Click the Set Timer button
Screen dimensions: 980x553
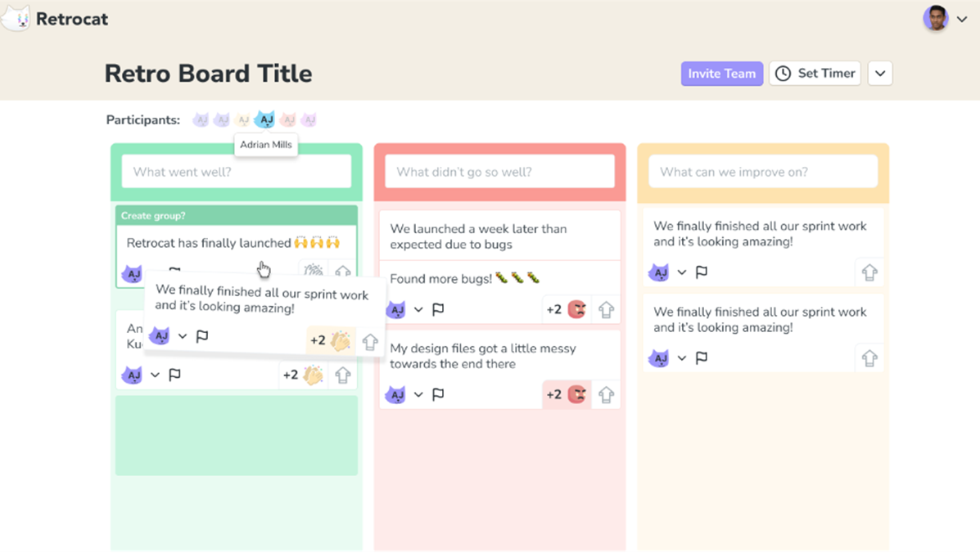coord(815,74)
